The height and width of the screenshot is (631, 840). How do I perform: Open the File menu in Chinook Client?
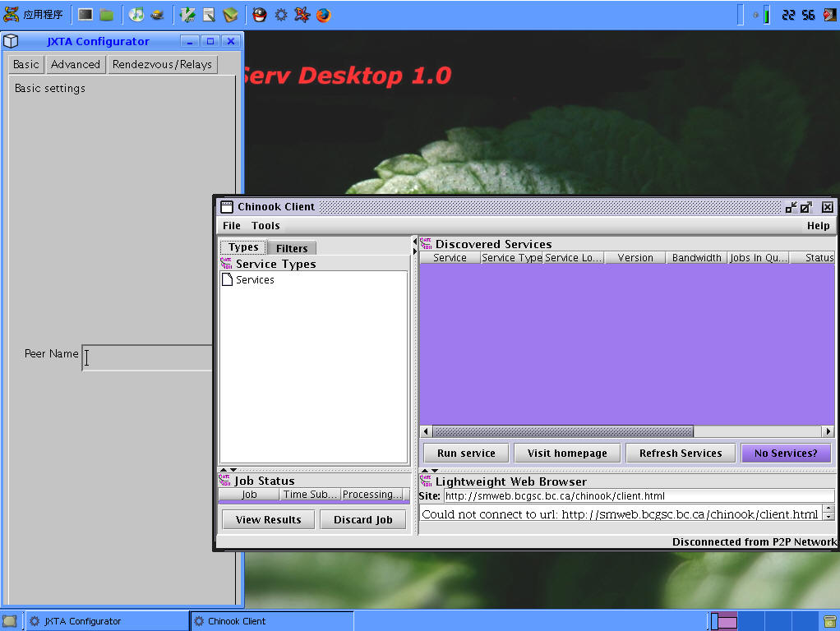(232, 225)
